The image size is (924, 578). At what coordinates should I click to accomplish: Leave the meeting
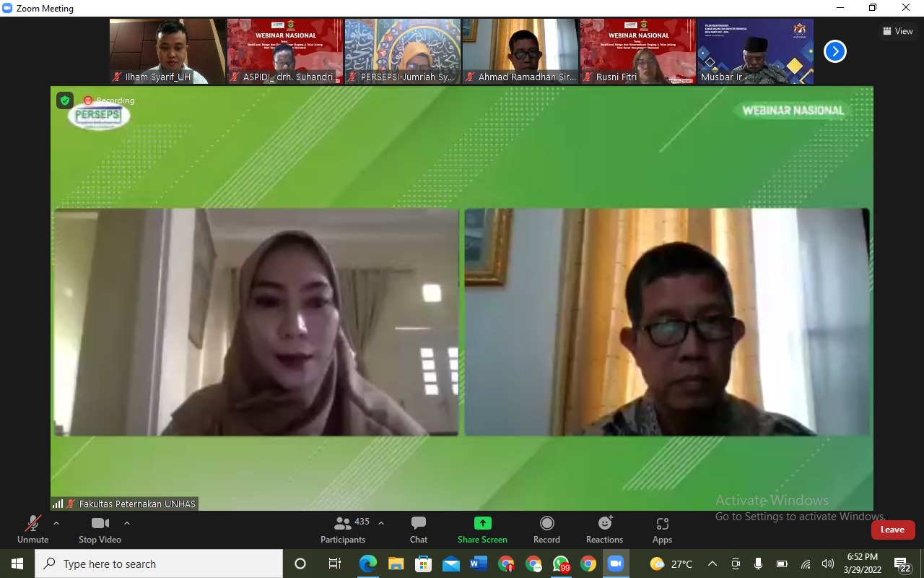point(893,530)
